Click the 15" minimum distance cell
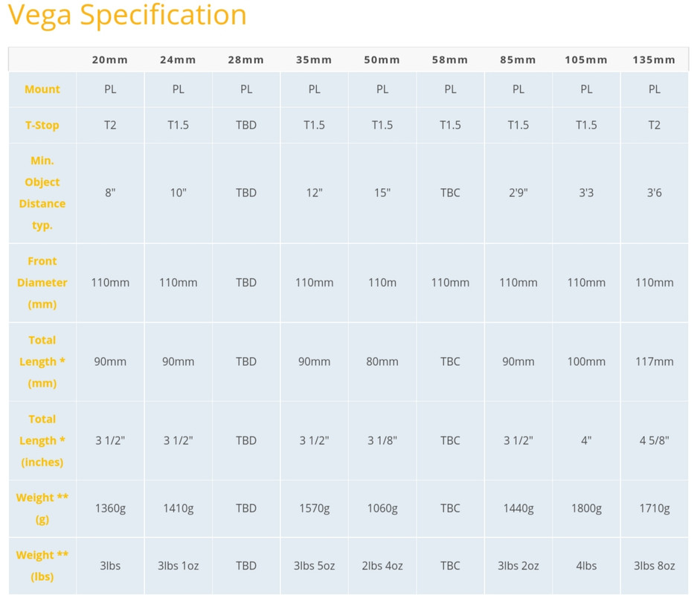Viewport: 700px width, 595px height. 382,193
